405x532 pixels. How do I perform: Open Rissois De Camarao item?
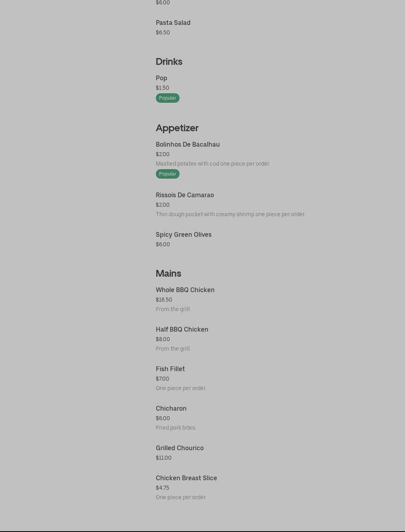pyautogui.click(x=185, y=195)
